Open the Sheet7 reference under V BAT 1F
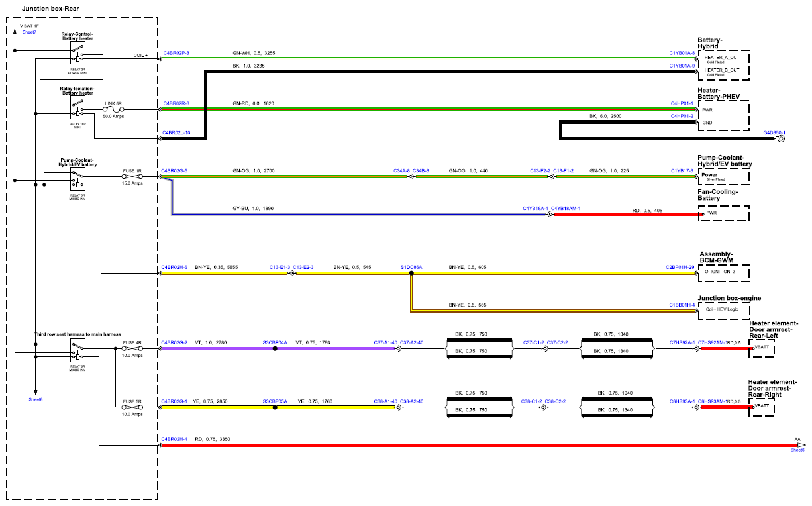The height and width of the screenshot is (506, 812). [x=29, y=32]
